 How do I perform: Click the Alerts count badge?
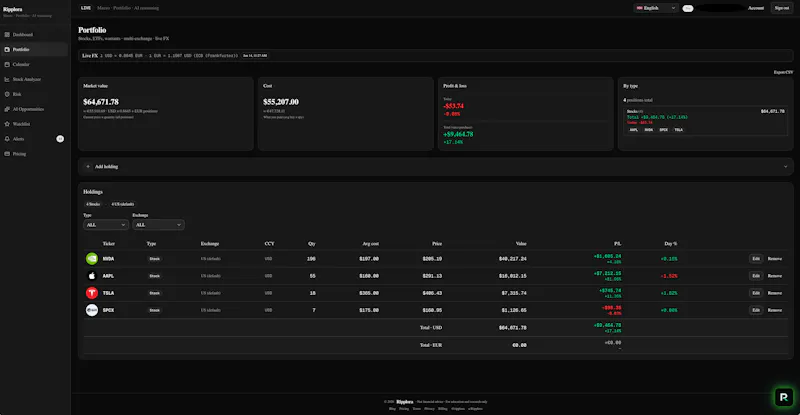(60, 138)
